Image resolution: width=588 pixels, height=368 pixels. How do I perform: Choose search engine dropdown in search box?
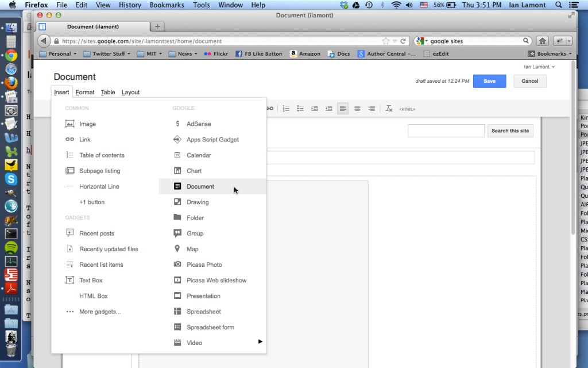(x=422, y=41)
